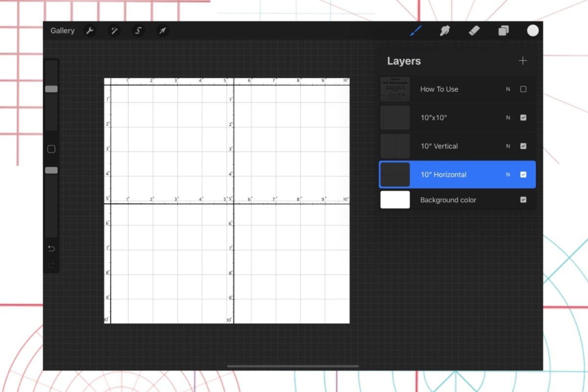588x392 pixels.
Task: Tap the Undo arrow in sidebar
Action: point(51,248)
